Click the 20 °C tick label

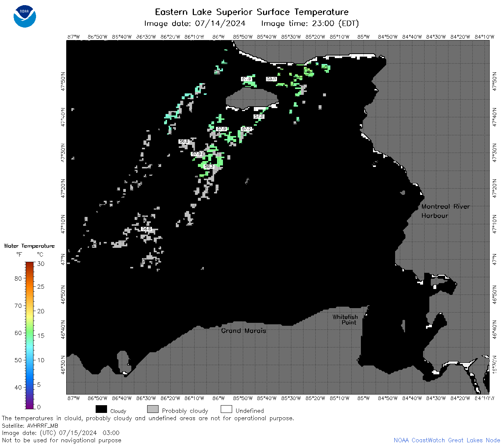click(41, 311)
